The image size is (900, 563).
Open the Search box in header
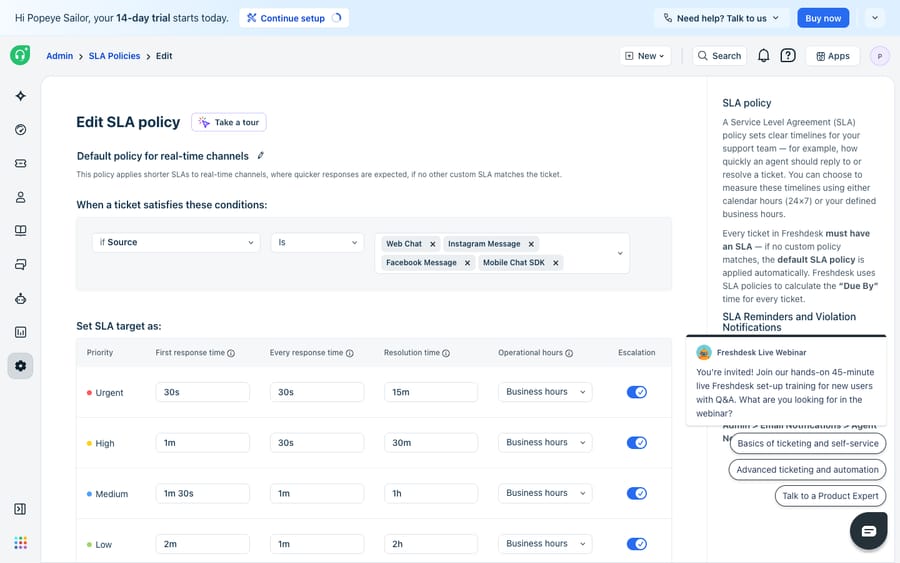(719, 56)
